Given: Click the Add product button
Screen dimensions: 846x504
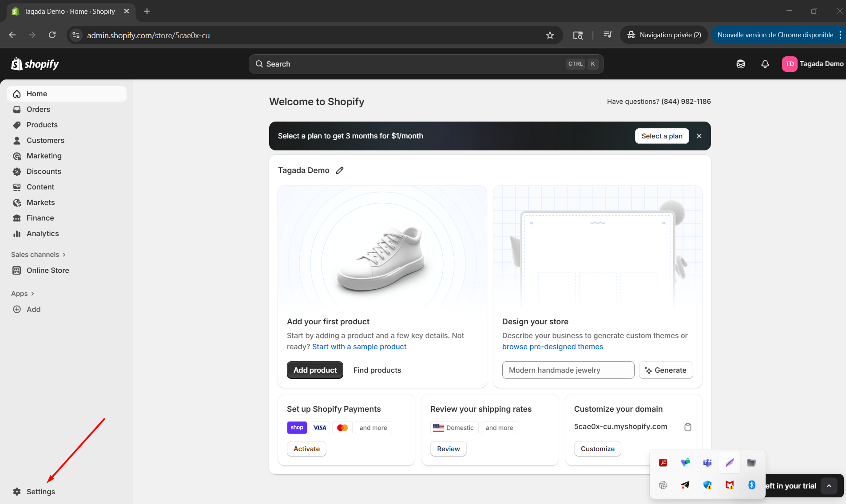Looking at the screenshot, I should tap(315, 370).
